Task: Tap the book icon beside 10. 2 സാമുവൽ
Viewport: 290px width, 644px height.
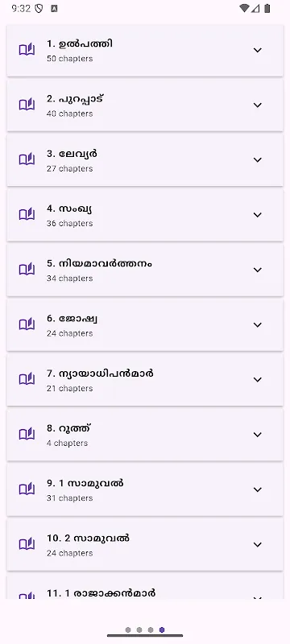Action: pos(27,545)
